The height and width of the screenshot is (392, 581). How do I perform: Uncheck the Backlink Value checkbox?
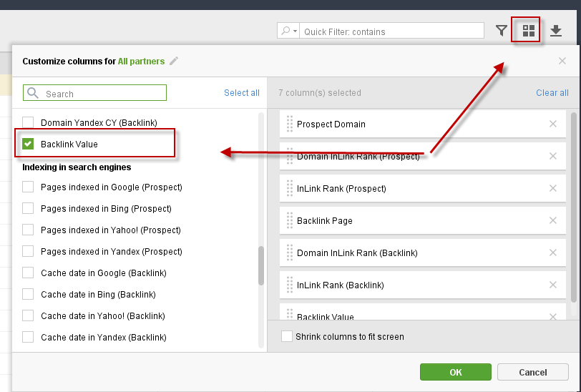[28, 144]
